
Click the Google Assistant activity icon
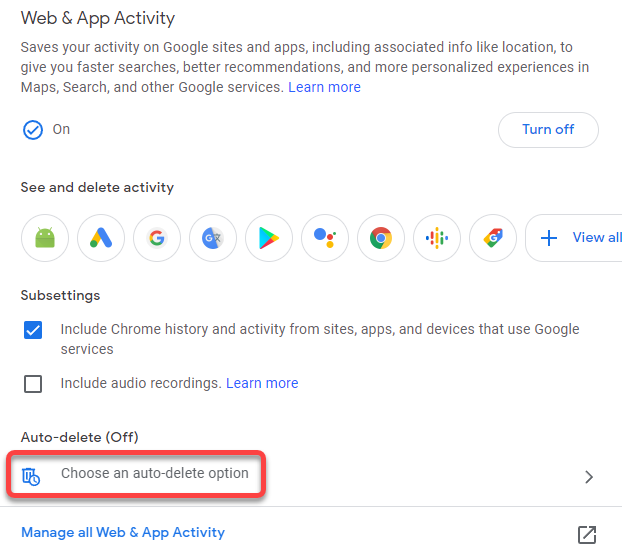pos(325,238)
